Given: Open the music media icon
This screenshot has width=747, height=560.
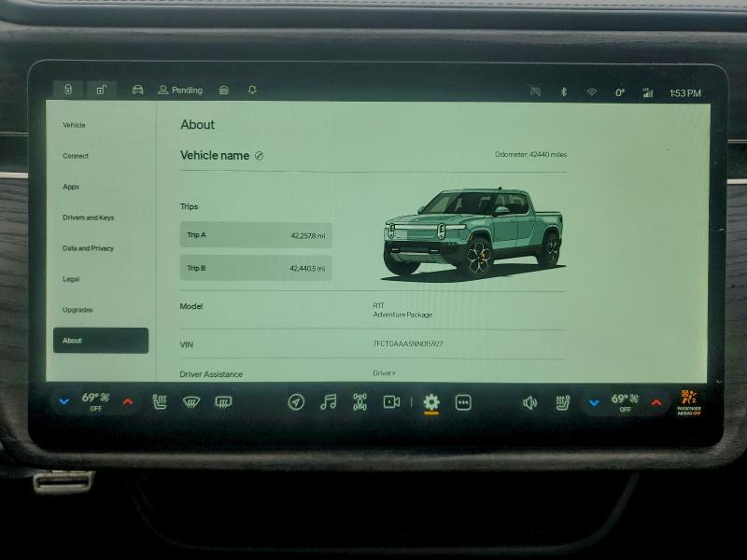Looking at the screenshot, I should [x=328, y=402].
